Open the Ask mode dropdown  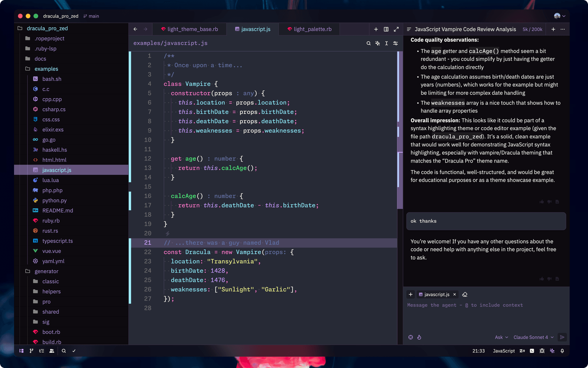click(501, 337)
